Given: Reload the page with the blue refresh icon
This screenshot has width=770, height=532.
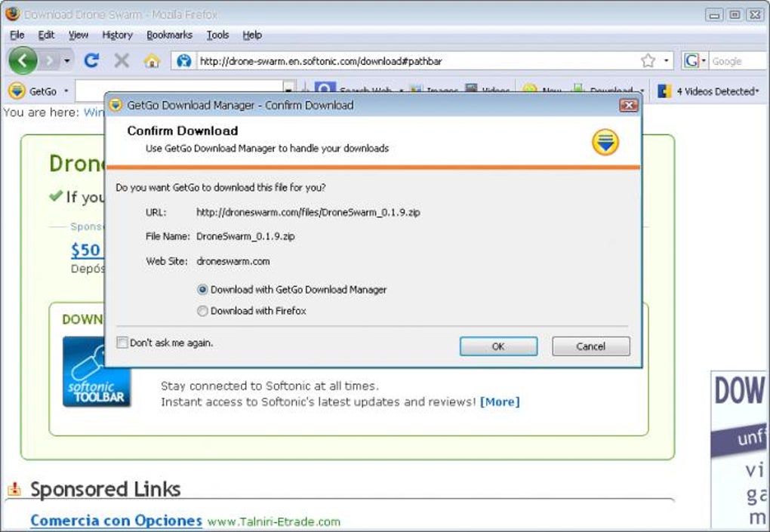Looking at the screenshot, I should click(91, 61).
